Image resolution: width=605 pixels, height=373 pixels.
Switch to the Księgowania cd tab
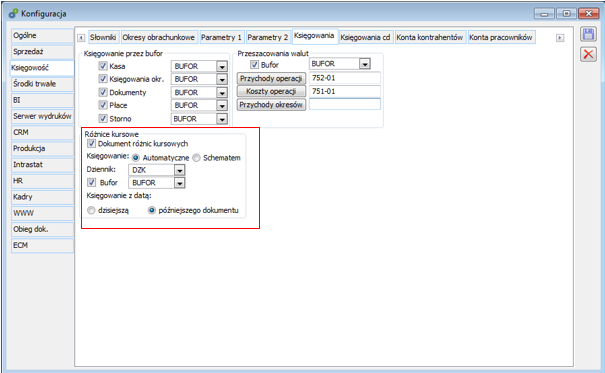[365, 37]
